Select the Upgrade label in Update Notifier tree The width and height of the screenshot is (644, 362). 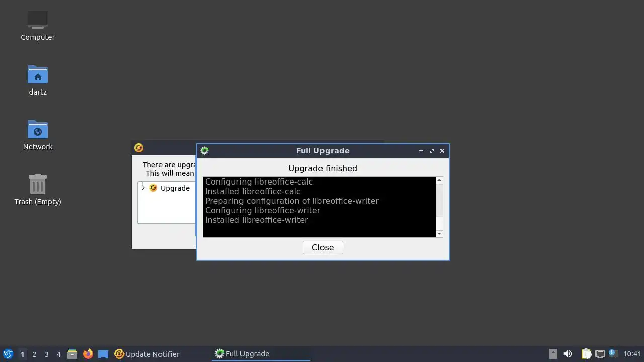tap(175, 188)
